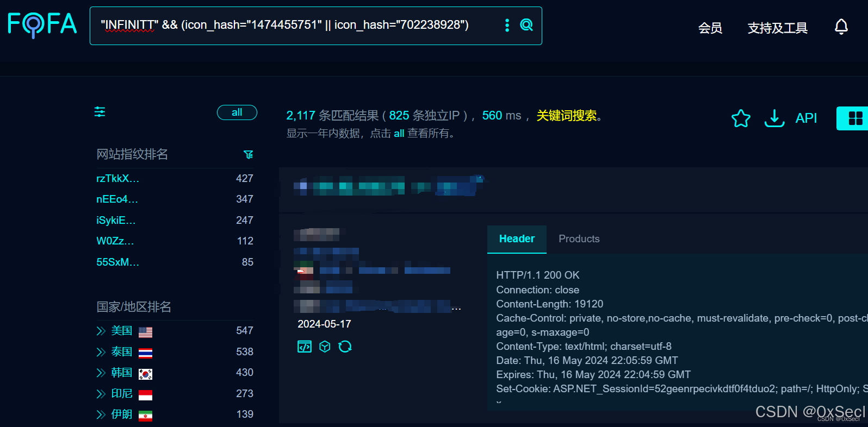
Task: Click the FOFA logo
Action: coord(42,24)
